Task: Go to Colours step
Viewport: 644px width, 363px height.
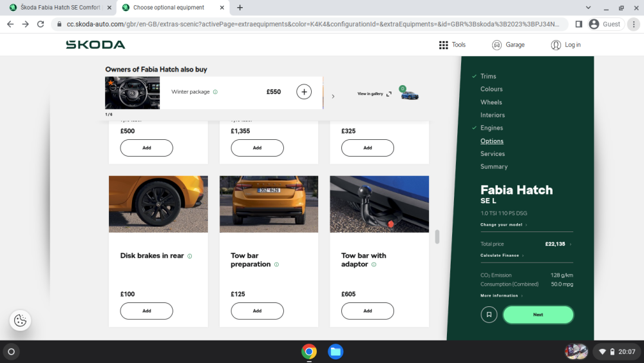Action: (x=491, y=89)
